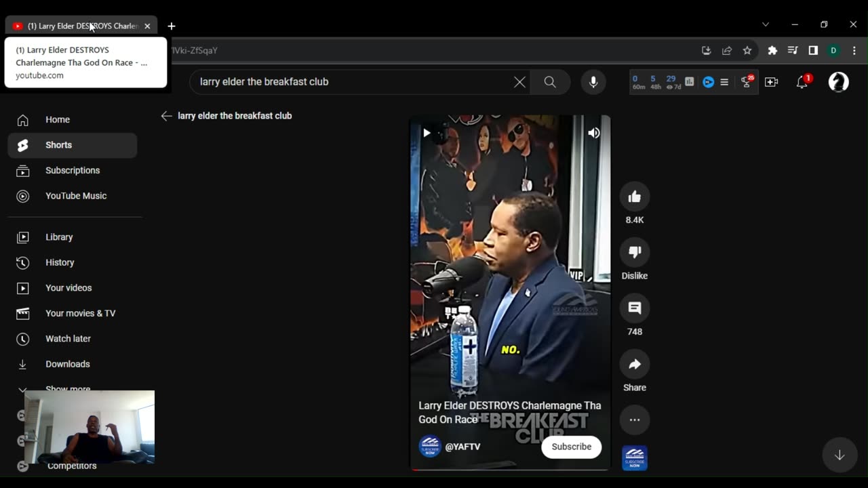Toggle Chrome side panel
Screen dimensions: 868x488
coord(813,51)
